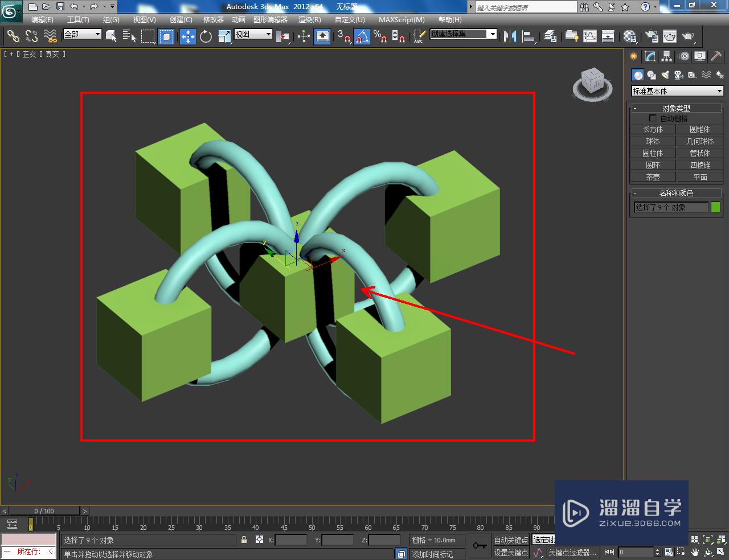Click Edit Named Selection Sets icon
Screen dimensions: 729x560
coord(419,36)
